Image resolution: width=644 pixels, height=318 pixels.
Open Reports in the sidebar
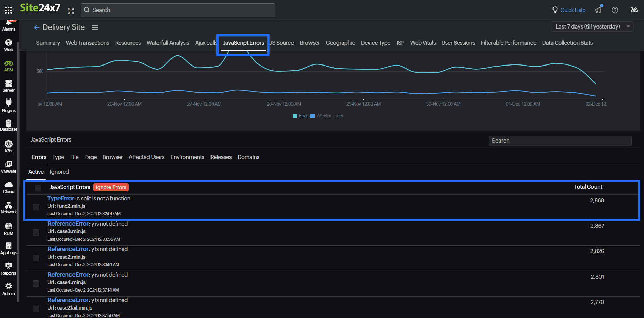click(9, 269)
